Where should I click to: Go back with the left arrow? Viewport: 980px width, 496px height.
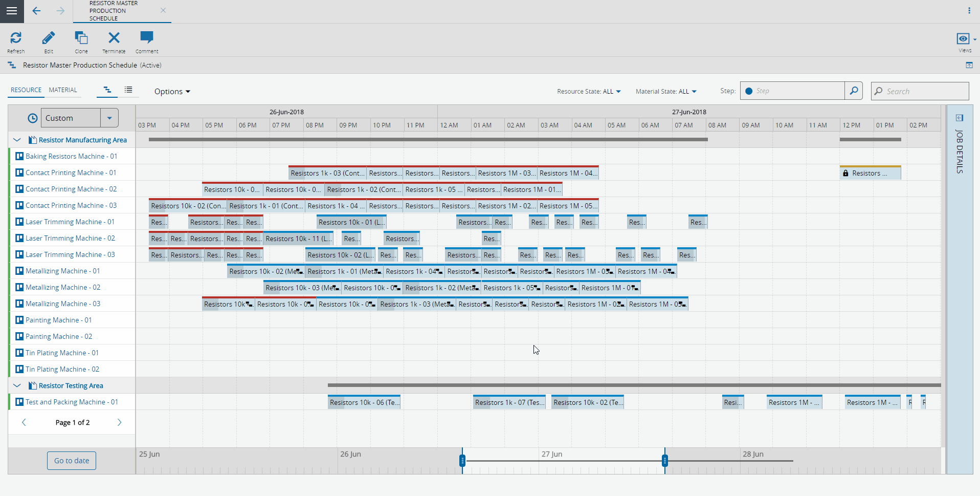tap(36, 11)
